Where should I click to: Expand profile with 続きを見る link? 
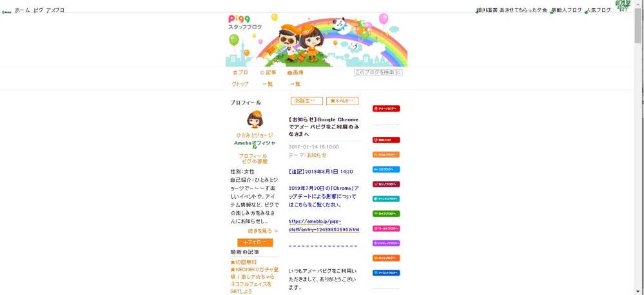(x=263, y=231)
